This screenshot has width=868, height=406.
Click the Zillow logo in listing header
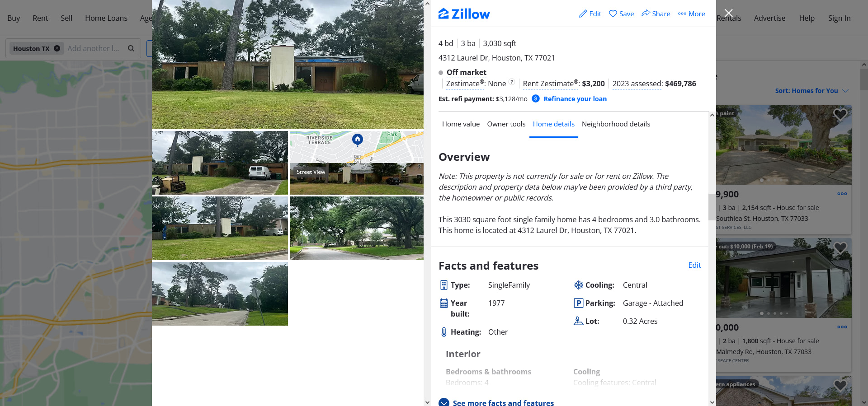(x=464, y=14)
